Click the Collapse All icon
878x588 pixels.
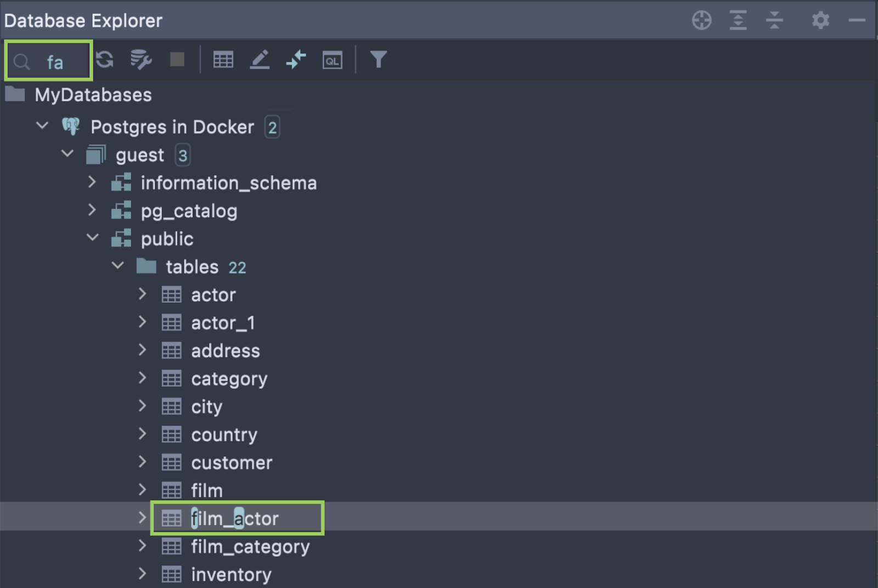774,20
